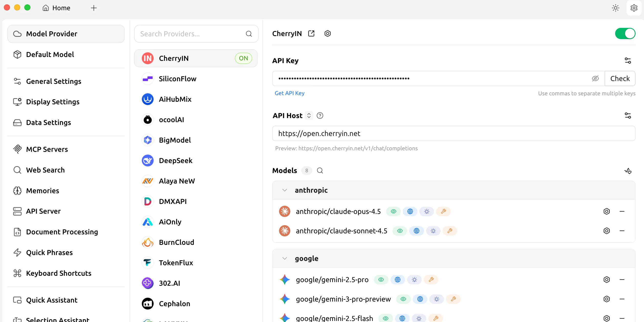Image resolution: width=644 pixels, height=322 pixels.
Task: Select Alaya NeW provider
Action: (x=196, y=181)
